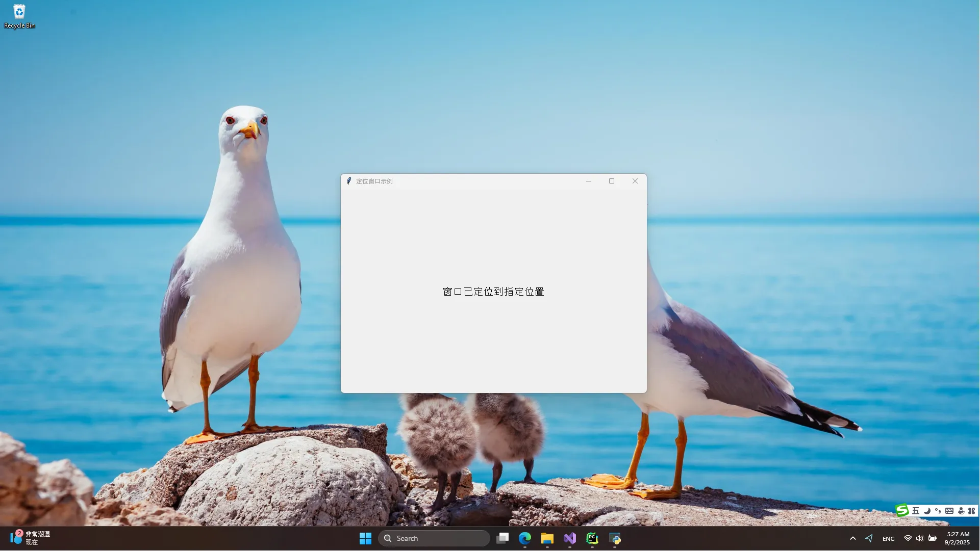This screenshot has height=551, width=980.
Task: Click the Python app taskbar icon
Action: click(x=615, y=538)
